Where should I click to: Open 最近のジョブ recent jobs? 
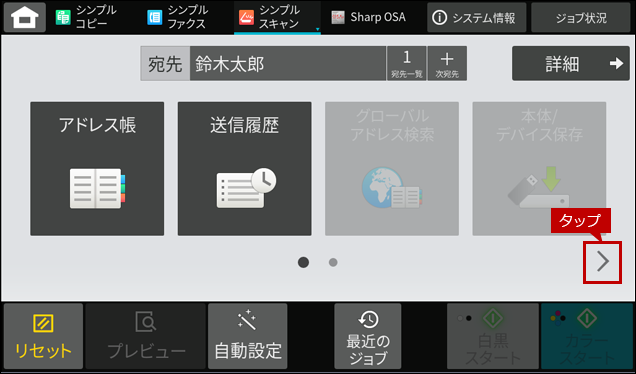coord(368,336)
